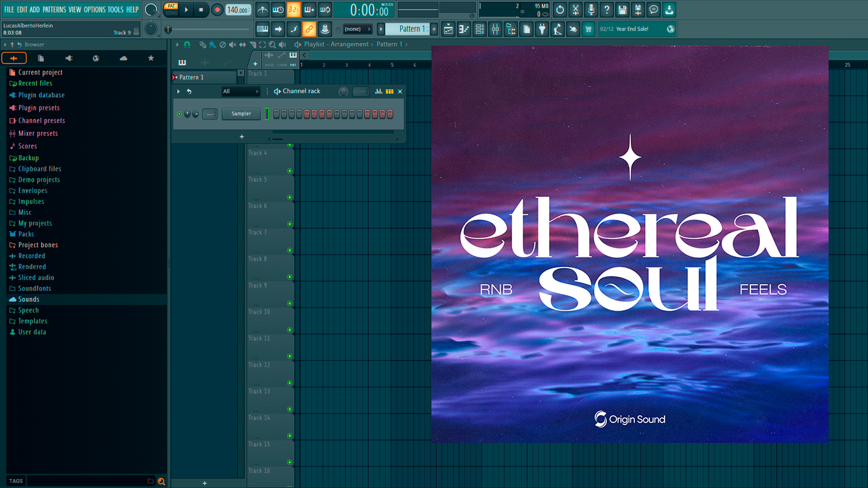Toggle loop recording icon
868x488 pixels.
[x=325, y=10]
